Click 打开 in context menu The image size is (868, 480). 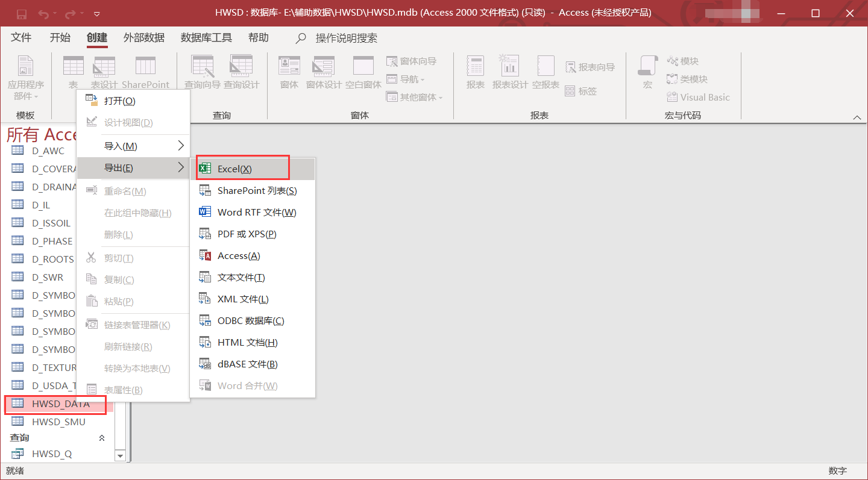tap(133, 101)
